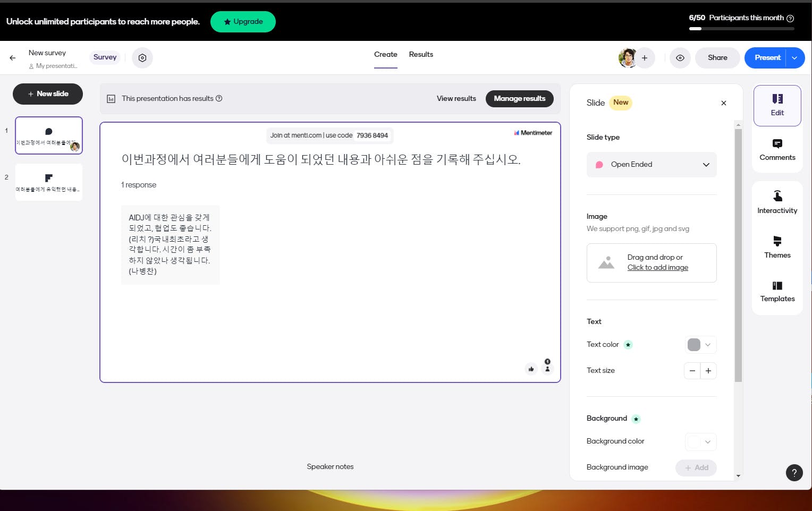Image resolution: width=812 pixels, height=511 pixels.
Task: Click the Speaker notes field
Action: 330,467
